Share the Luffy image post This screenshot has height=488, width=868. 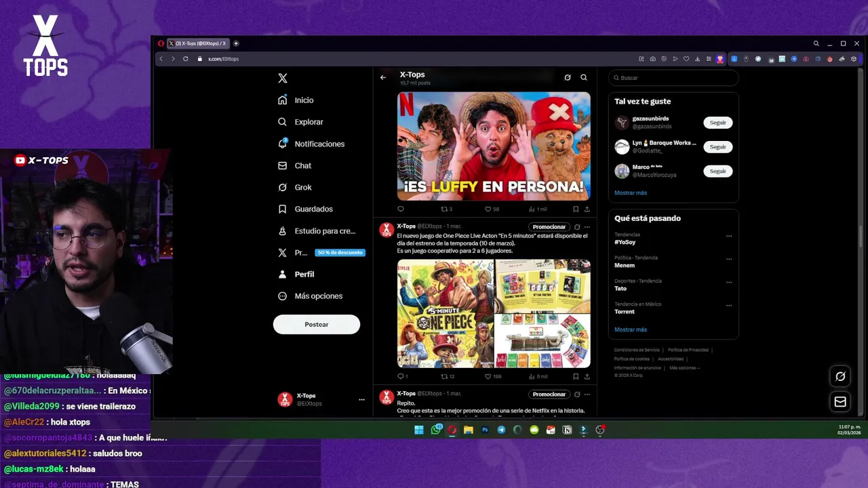[x=587, y=209]
